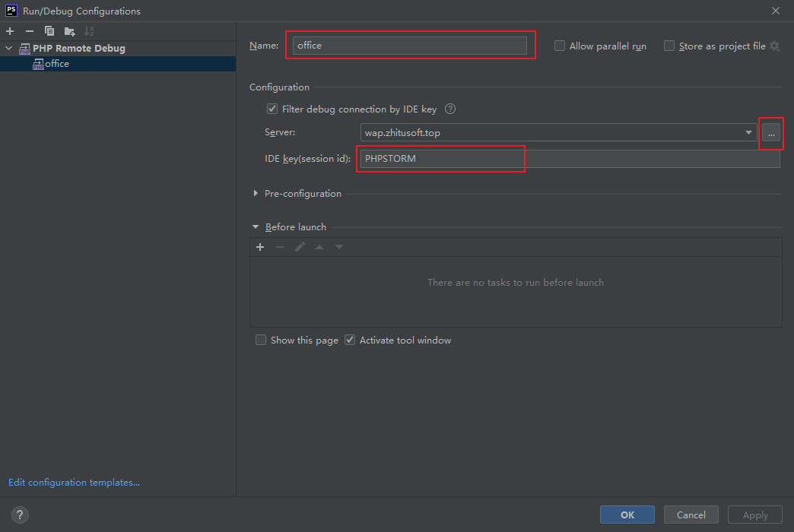The image size is (794, 532).
Task: Open the question mark Help button
Action: pos(21,515)
